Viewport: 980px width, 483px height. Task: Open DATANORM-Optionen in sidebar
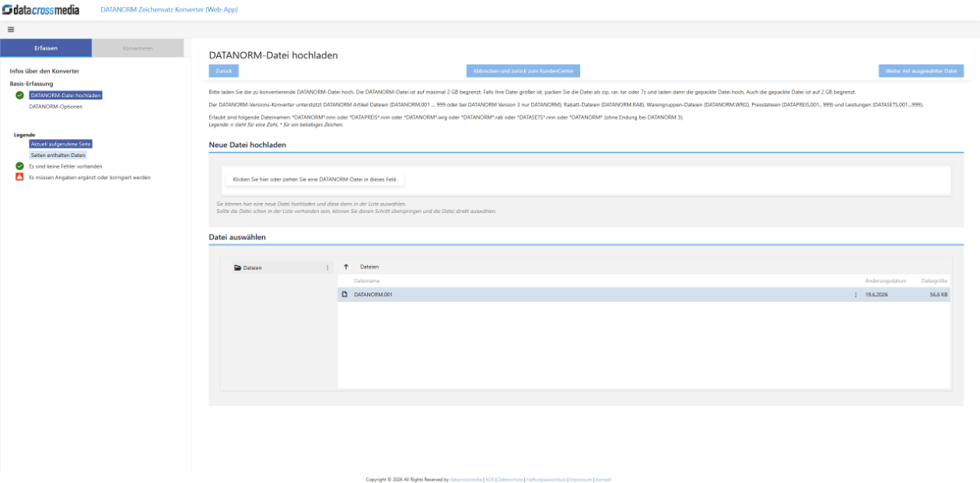55,107
